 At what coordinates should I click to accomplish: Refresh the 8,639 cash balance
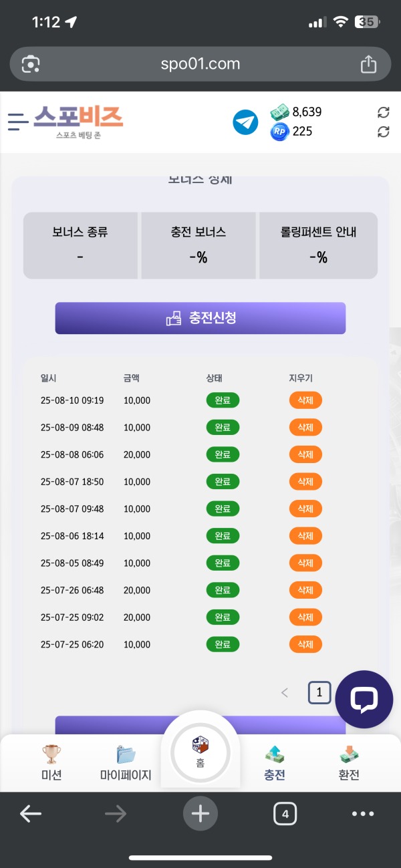383,112
